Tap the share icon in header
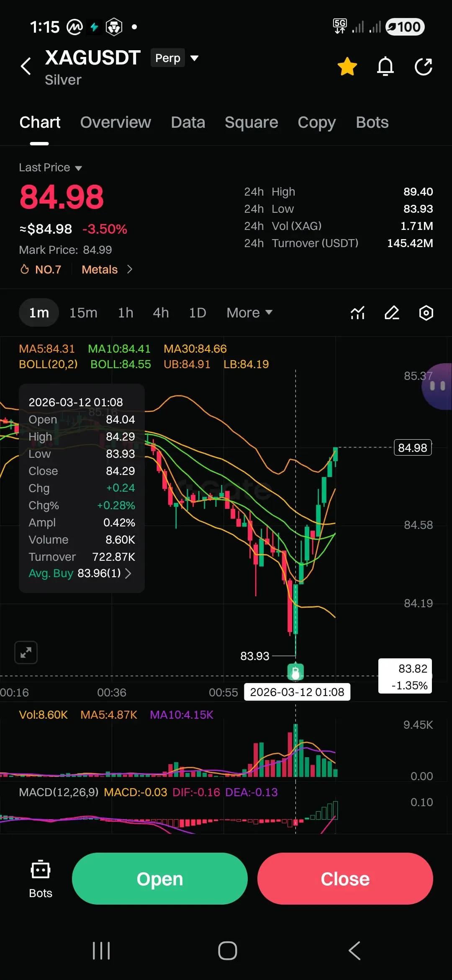This screenshot has width=452, height=980. pyautogui.click(x=424, y=67)
